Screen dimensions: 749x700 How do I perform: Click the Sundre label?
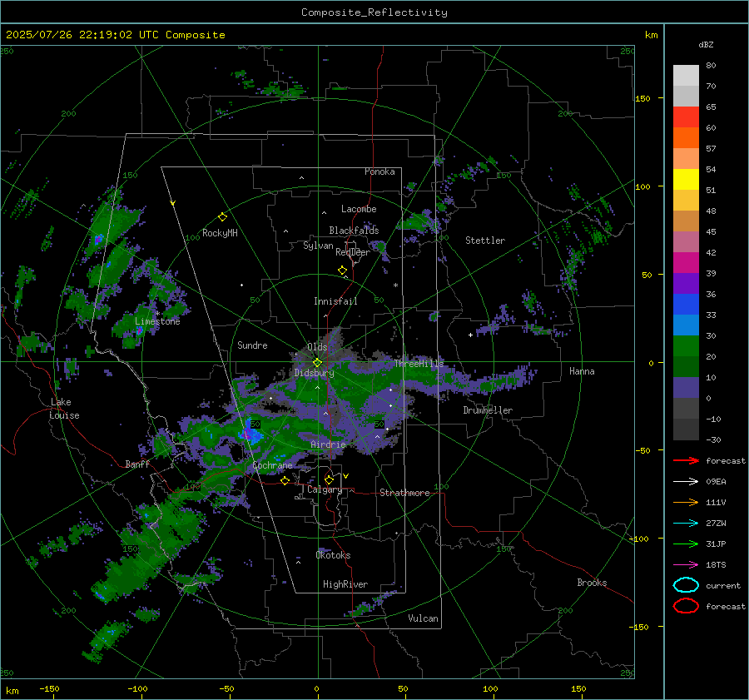(252, 345)
